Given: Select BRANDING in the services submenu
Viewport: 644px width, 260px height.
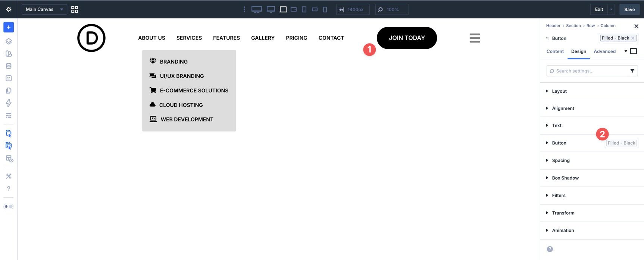Looking at the screenshot, I should (x=174, y=62).
